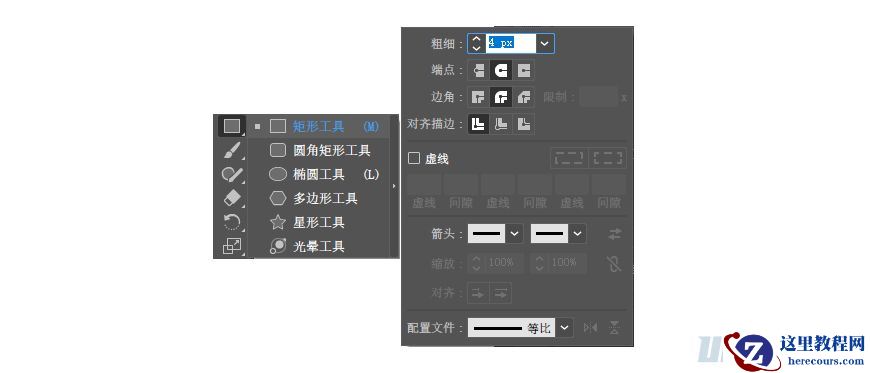Swap start and end arrowheads icon
This screenshot has width=870, height=373.
614,234
